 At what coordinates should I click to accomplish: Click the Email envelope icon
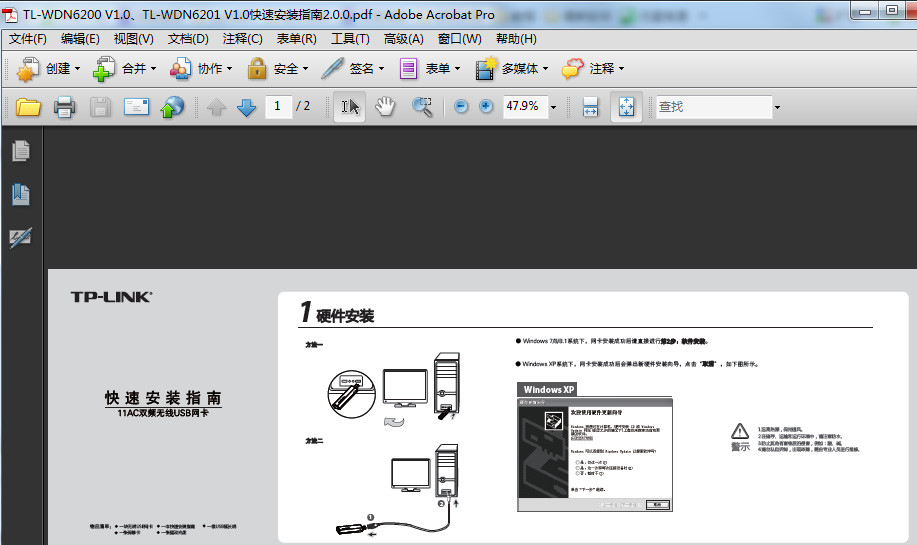(x=136, y=106)
